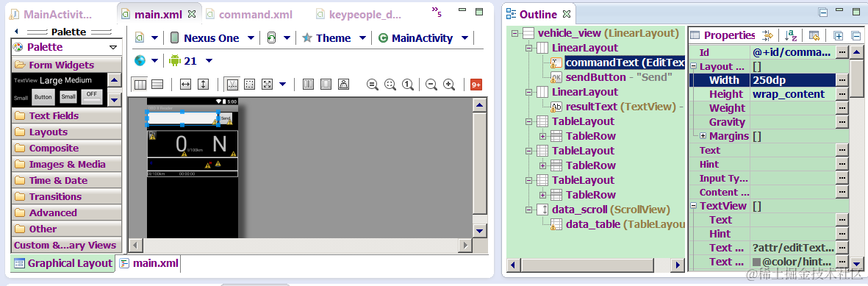The height and width of the screenshot is (286, 868).
Task: Click zoom to fit icon with equals sign
Action: pos(373,85)
